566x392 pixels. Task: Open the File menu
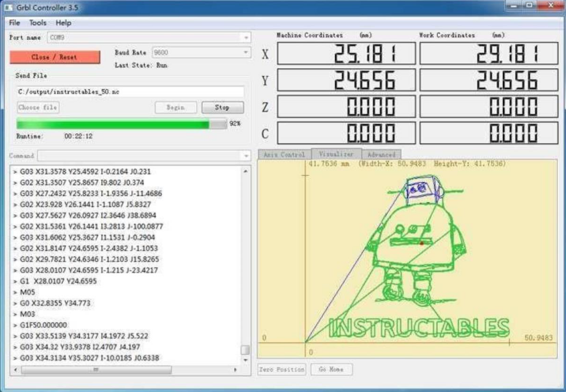coord(15,23)
